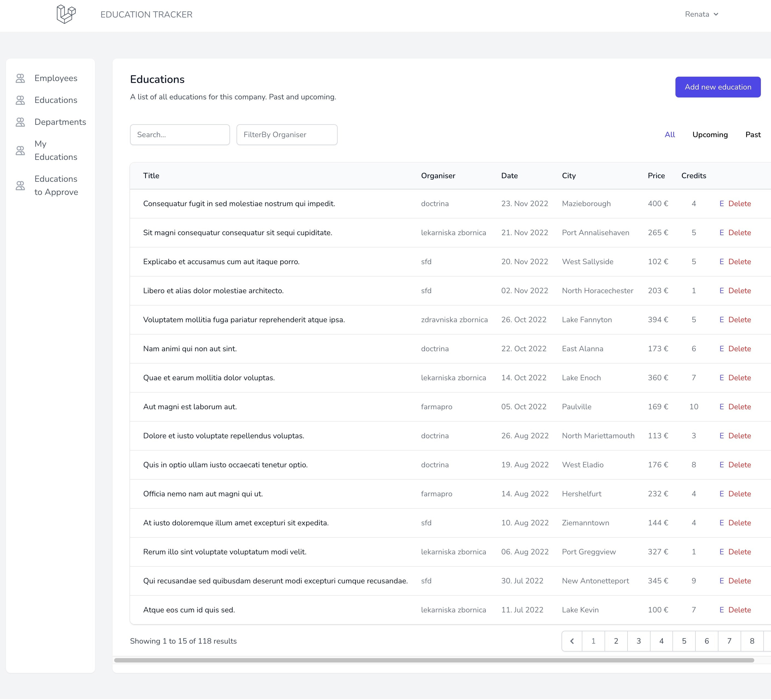
Task: Click the Educations sidebar icon
Action: tap(20, 100)
